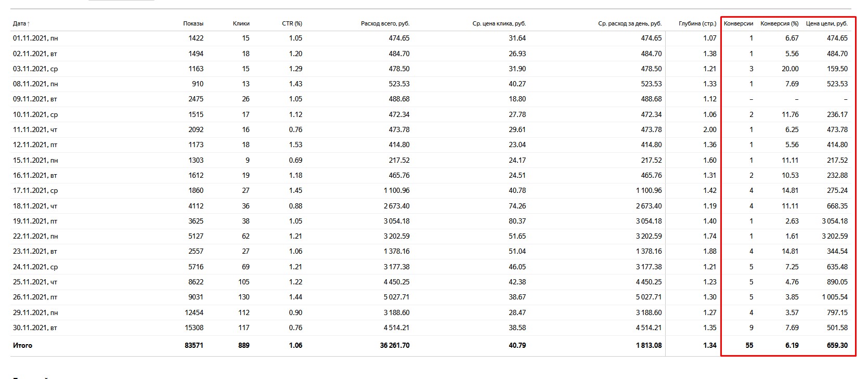Click the Цена цели, руб. header
Viewport: 868px width, 379px height.
tap(827, 23)
